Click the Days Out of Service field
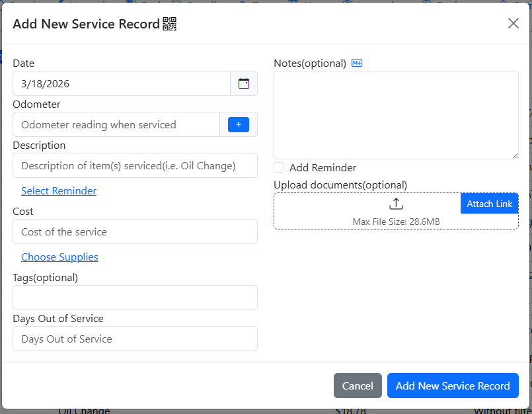Image resolution: width=532 pixels, height=414 pixels. coord(135,339)
